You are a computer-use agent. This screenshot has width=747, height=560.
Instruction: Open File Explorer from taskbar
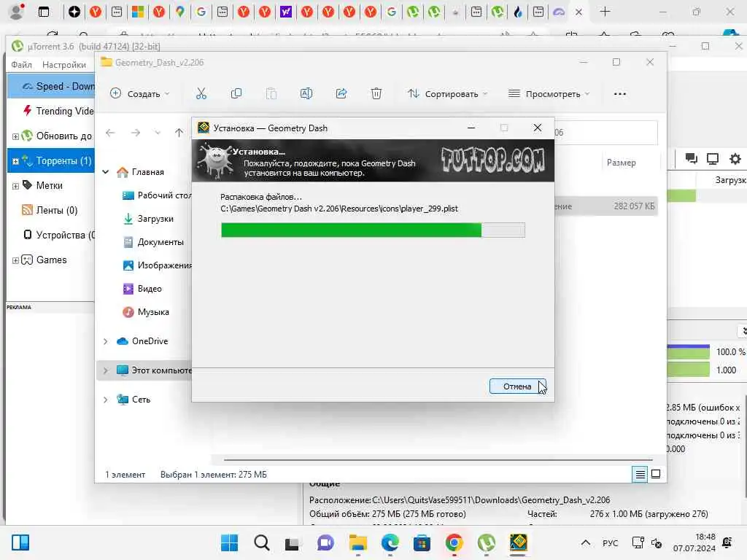tap(357, 542)
